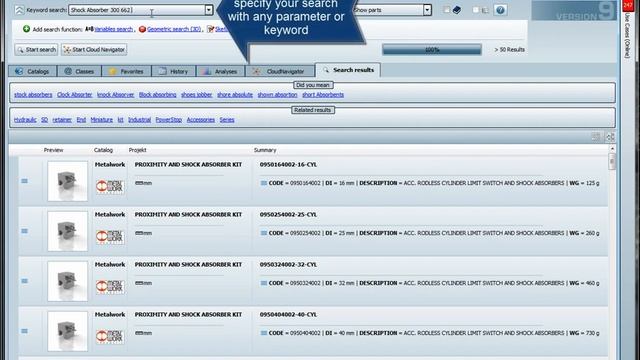Click the Industrial related result link
The height and width of the screenshot is (360, 640).
[140, 120]
